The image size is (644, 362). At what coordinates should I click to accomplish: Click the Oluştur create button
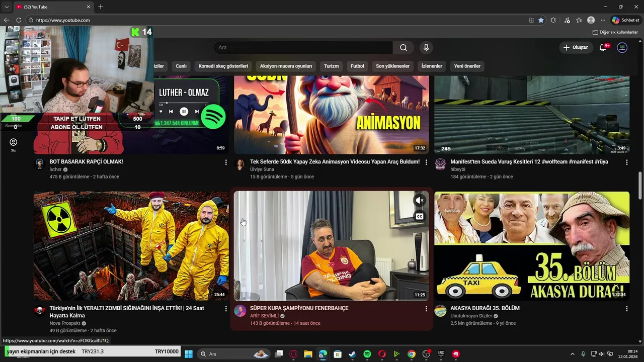(x=576, y=47)
